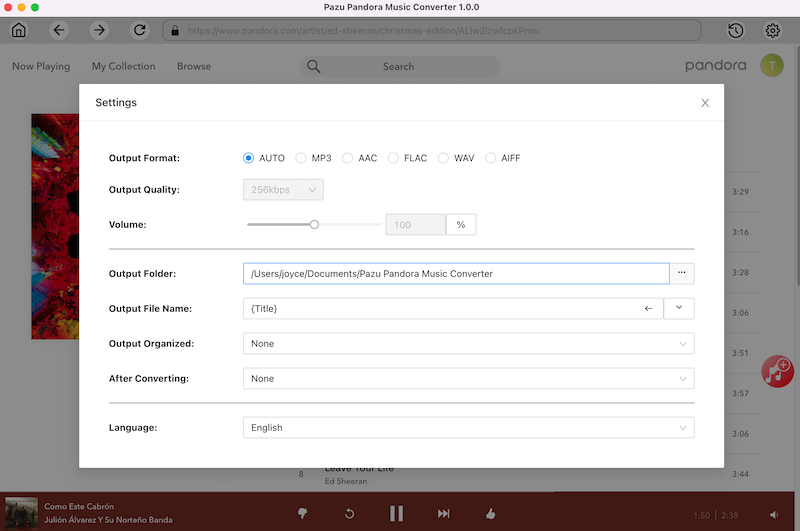
Task: Pause the playing song
Action: click(396, 513)
